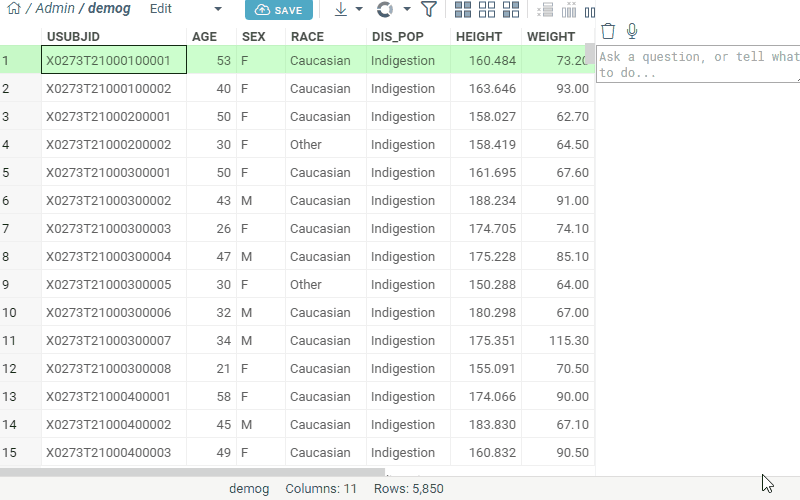Click the remove rows icon

(x=545, y=10)
